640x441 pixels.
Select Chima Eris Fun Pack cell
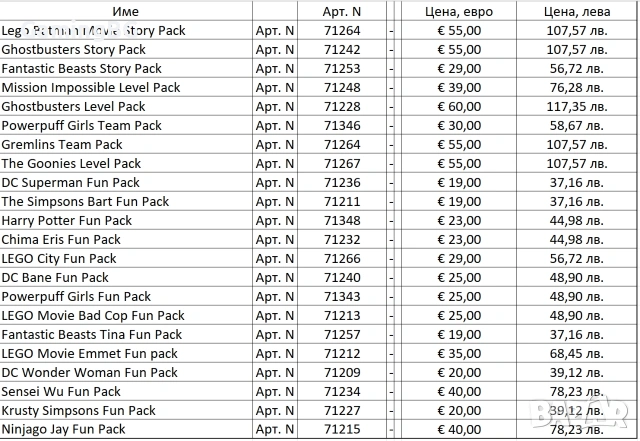(x=126, y=239)
